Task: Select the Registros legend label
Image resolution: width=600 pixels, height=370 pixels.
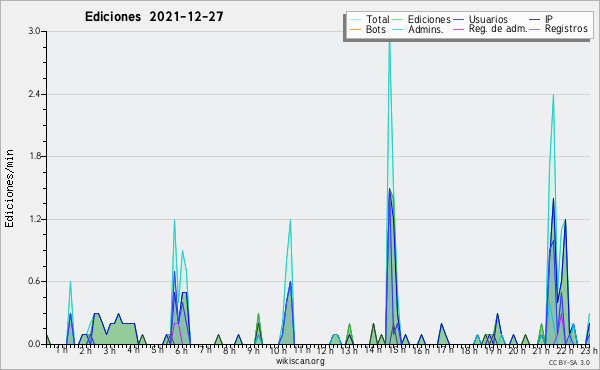Action: [566, 29]
